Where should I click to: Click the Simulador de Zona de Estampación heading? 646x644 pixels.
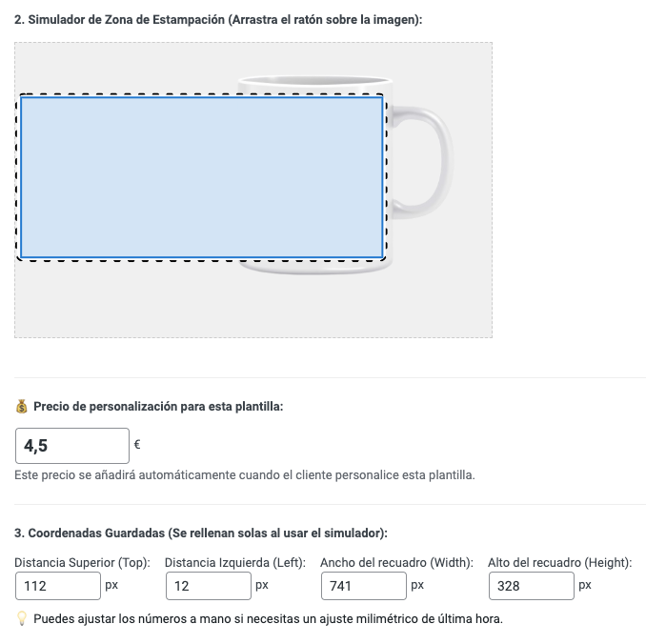point(218,20)
